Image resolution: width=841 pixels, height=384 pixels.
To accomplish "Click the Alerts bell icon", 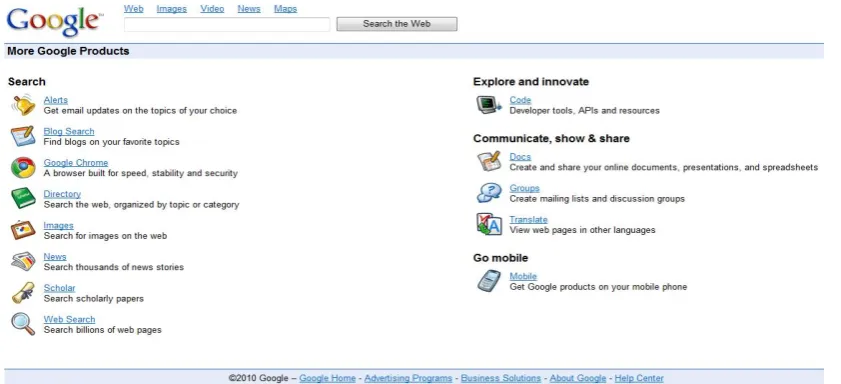I will coord(23,105).
